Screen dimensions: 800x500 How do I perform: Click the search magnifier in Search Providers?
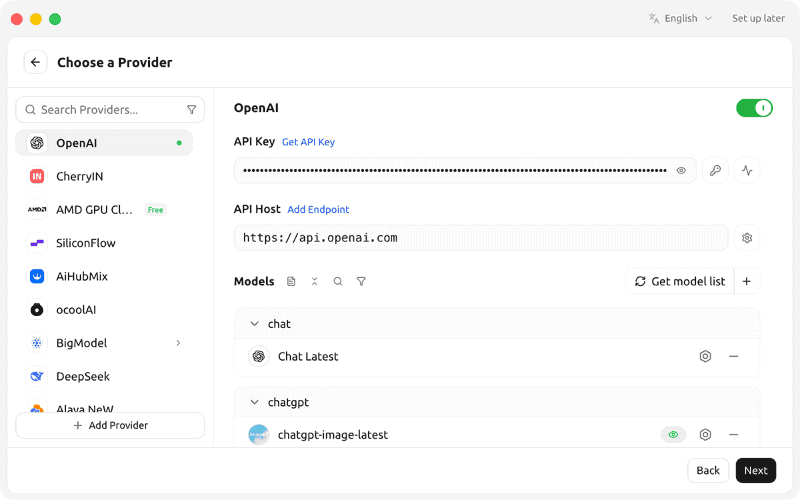(31, 110)
